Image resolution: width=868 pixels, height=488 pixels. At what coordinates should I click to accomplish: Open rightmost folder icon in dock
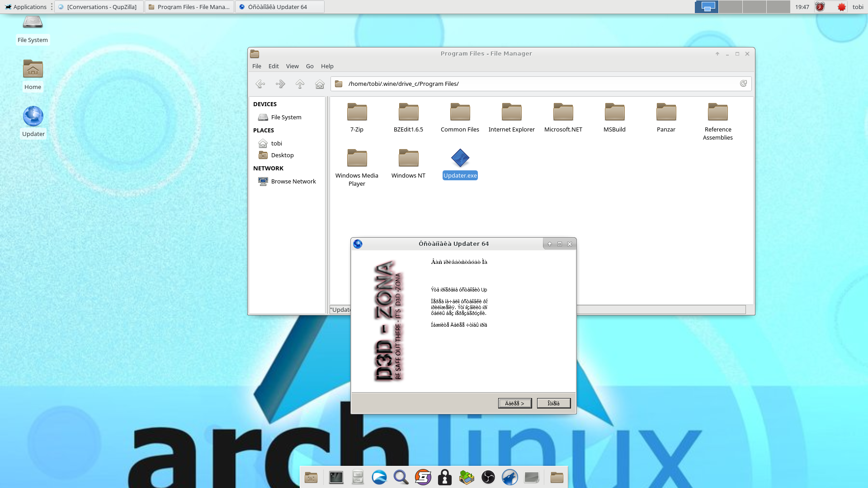[557, 477]
